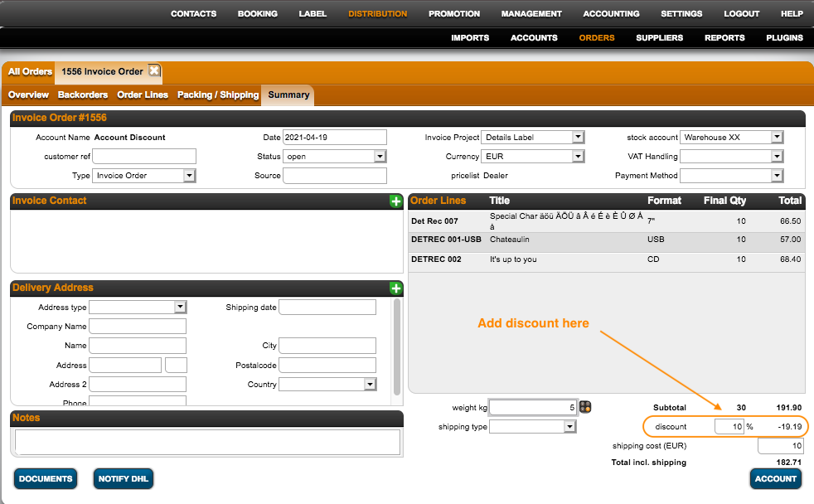Click the shipping cost field
Screen dimensions: 814x504
[781, 445]
